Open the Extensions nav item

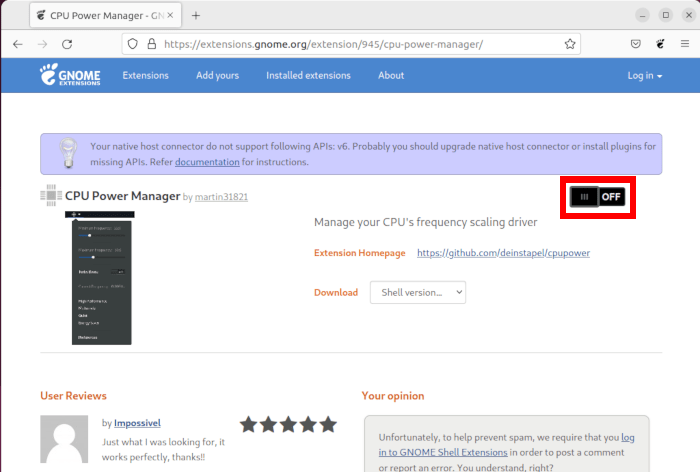coord(146,75)
